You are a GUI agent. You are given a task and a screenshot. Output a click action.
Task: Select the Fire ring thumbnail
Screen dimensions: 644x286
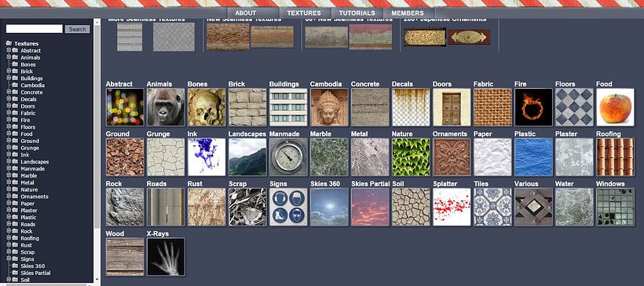coord(533,107)
